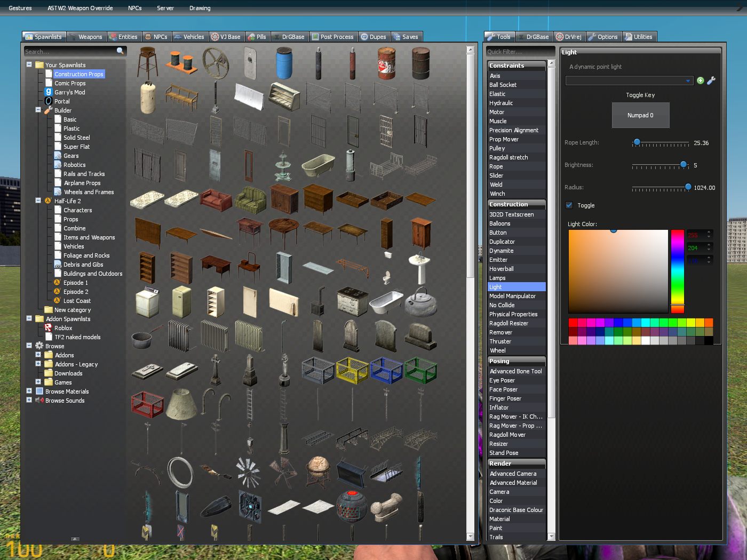Open the preset wrench editor icon
This screenshot has width=747, height=560.
click(711, 81)
